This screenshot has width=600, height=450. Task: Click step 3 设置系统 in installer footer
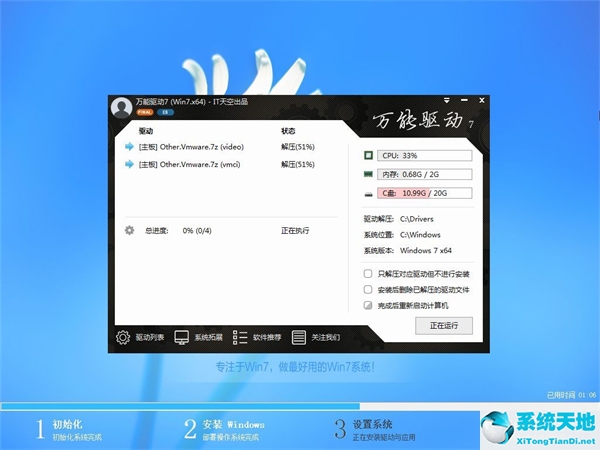(x=375, y=429)
